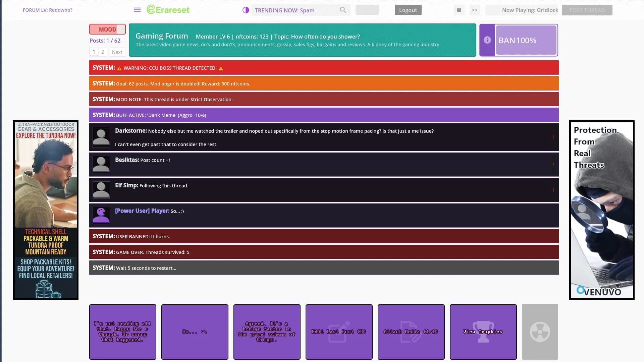Click the Now Playing: Gridlock text
Viewport: 644px width, 362px height.
530,10
